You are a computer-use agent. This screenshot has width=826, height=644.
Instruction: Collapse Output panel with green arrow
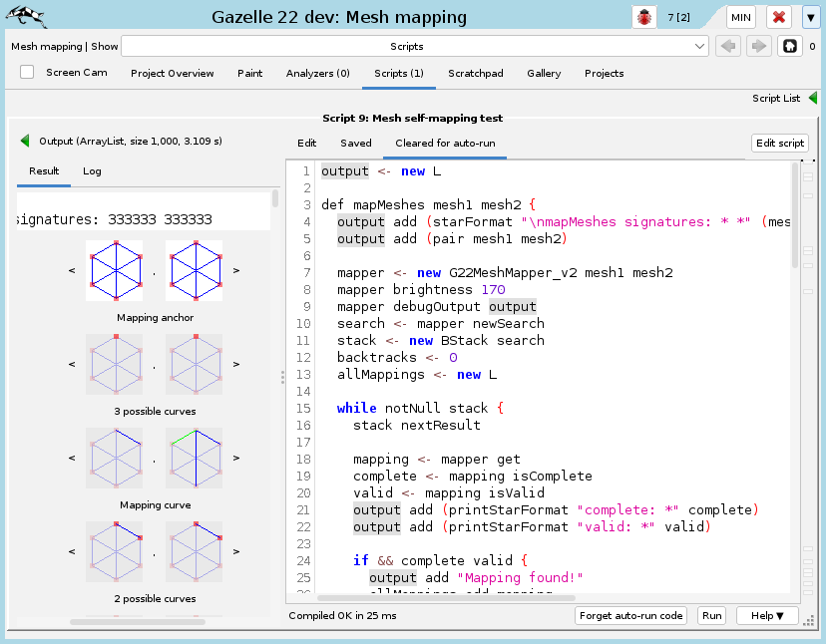(x=26, y=142)
